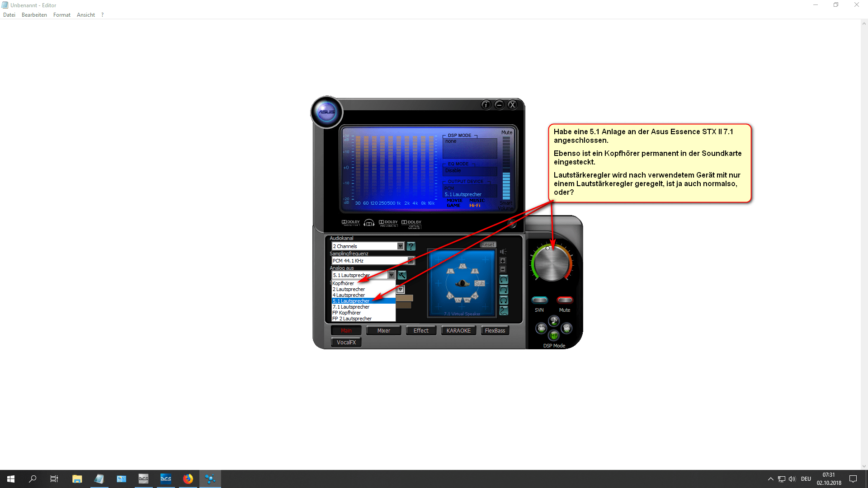868x488 pixels.
Task: Click the Dolby Headphone logo
Action: coord(369,223)
